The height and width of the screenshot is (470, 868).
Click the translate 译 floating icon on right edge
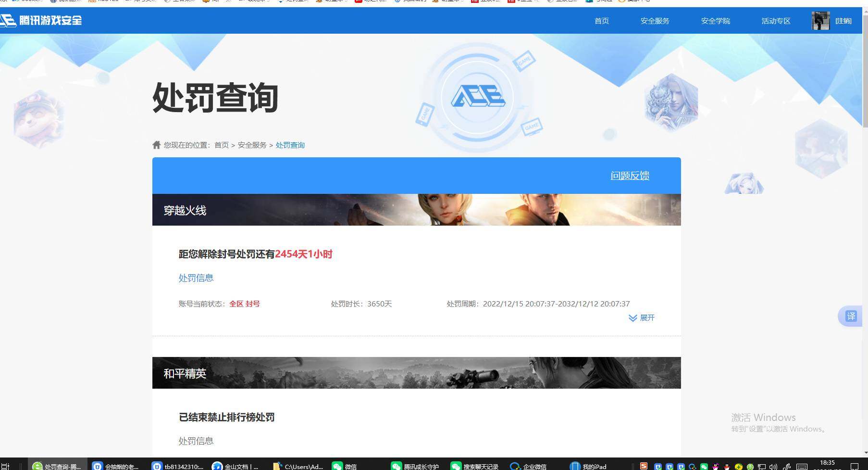pyautogui.click(x=851, y=316)
